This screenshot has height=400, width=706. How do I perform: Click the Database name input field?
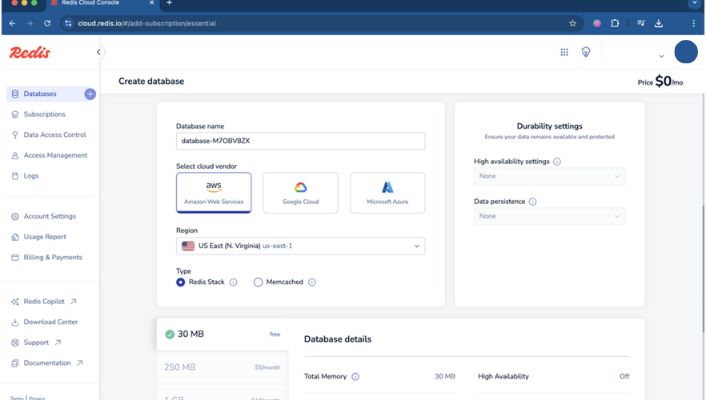point(300,141)
